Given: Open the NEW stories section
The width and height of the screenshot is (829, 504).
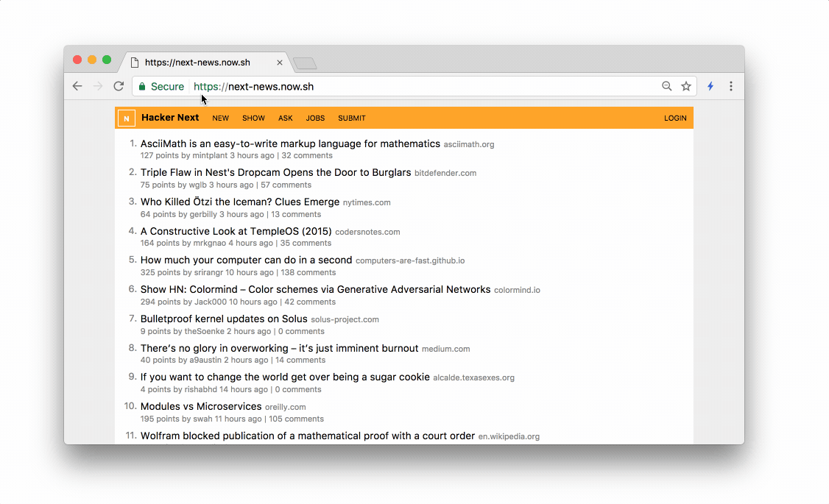Looking at the screenshot, I should (x=220, y=118).
